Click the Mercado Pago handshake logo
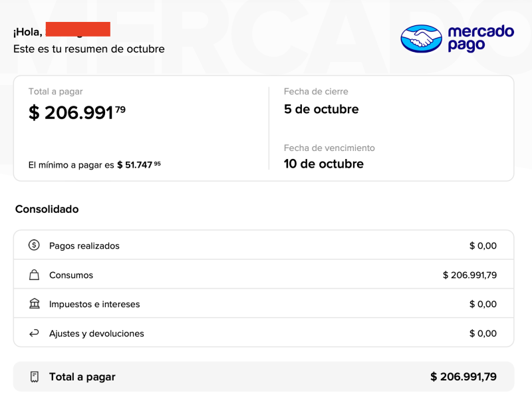 (x=421, y=39)
